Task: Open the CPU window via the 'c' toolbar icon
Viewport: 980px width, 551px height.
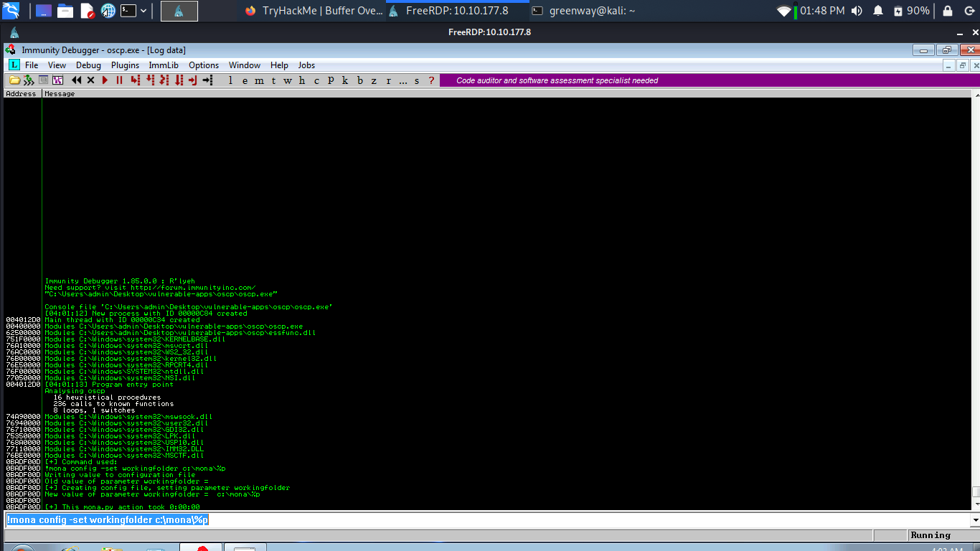Action: (316, 80)
